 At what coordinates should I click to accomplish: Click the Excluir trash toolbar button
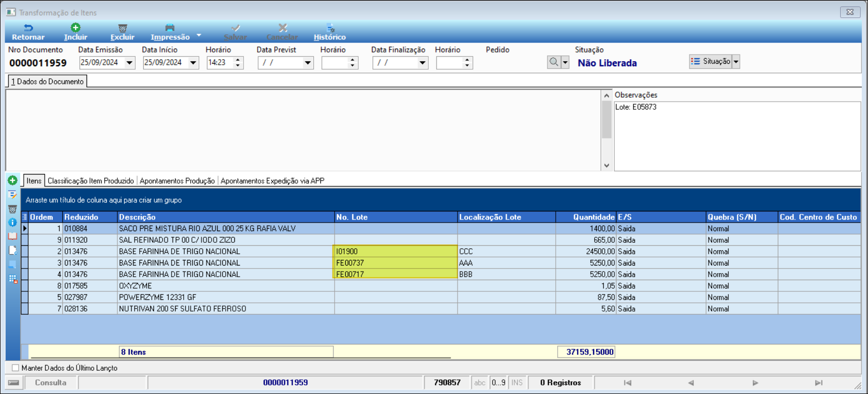[x=122, y=32]
